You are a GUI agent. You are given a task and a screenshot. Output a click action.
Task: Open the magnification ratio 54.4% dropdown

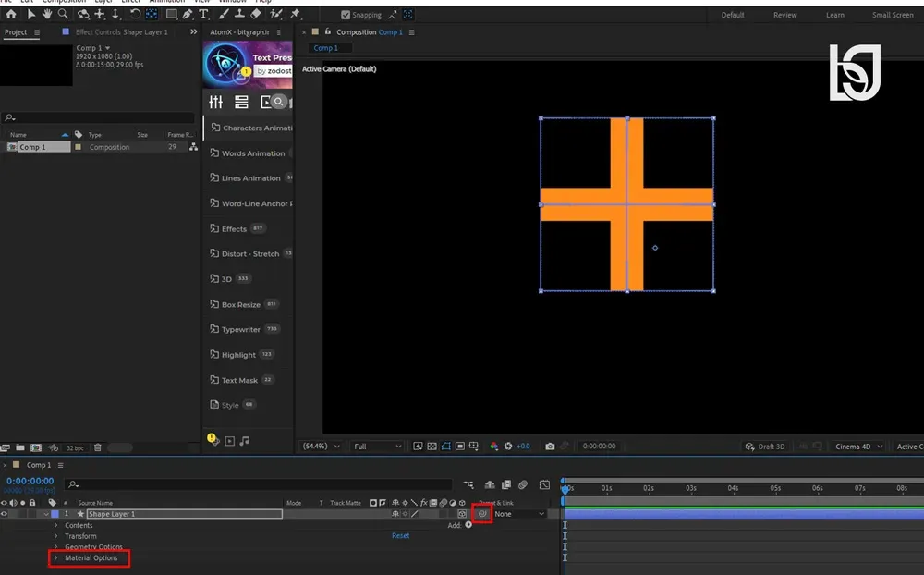pos(321,447)
